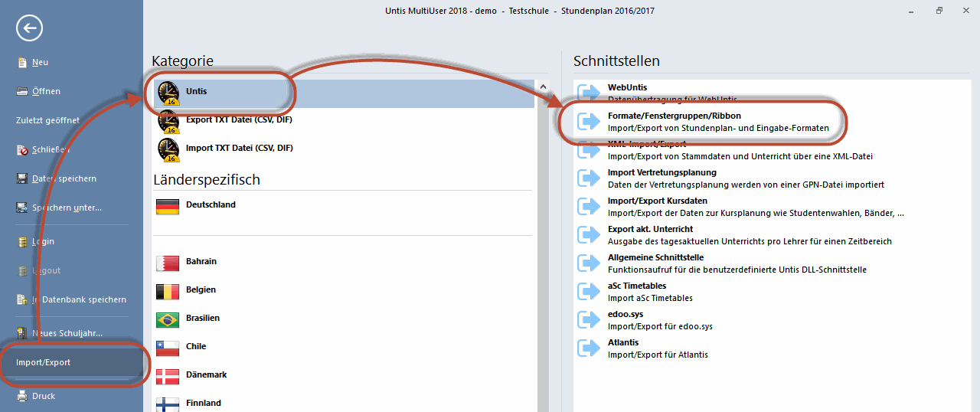Select Import/Export in the sidebar
Image resolution: width=980 pixels, height=412 pixels.
pos(71,362)
